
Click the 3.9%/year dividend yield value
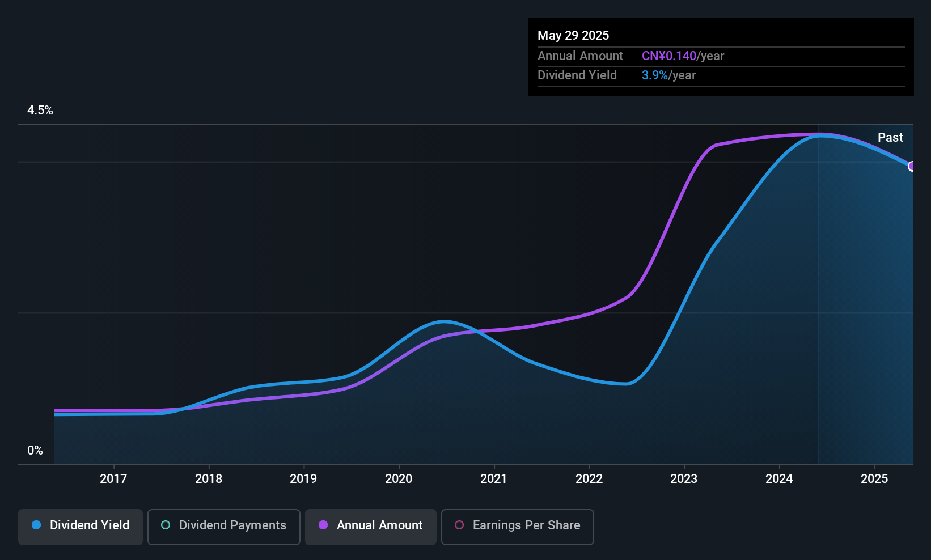pos(668,75)
